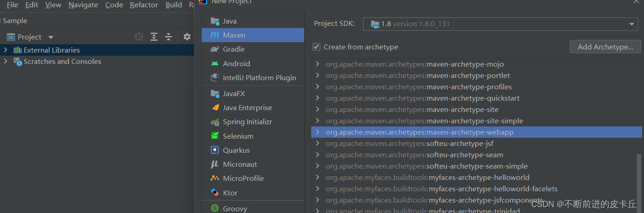
Task: Open the Build menu
Action: click(174, 5)
